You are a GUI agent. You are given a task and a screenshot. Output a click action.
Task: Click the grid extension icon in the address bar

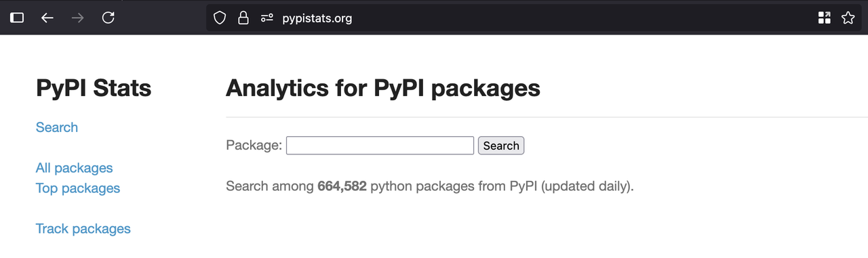pyautogui.click(x=824, y=18)
